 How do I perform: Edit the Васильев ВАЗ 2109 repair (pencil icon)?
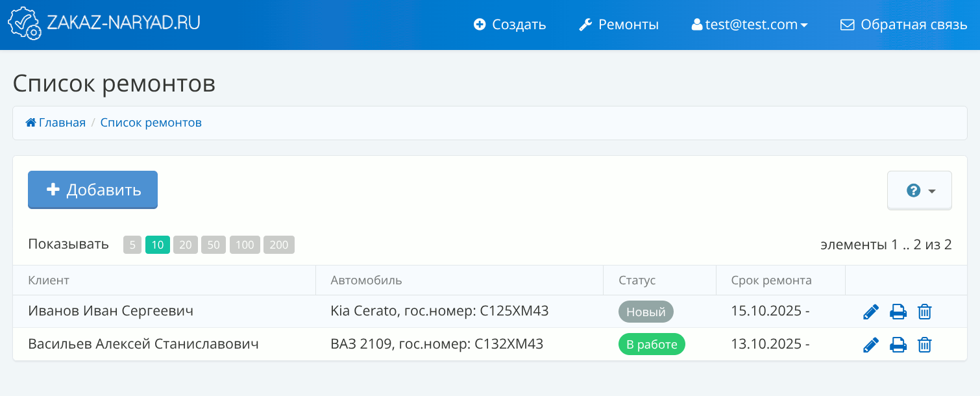click(x=871, y=345)
